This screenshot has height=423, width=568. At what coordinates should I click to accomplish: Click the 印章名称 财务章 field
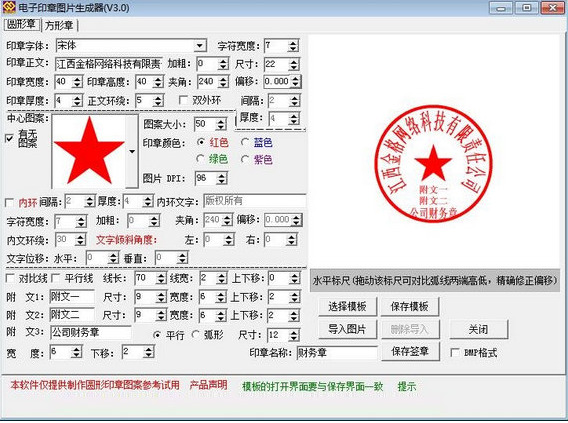coord(337,352)
